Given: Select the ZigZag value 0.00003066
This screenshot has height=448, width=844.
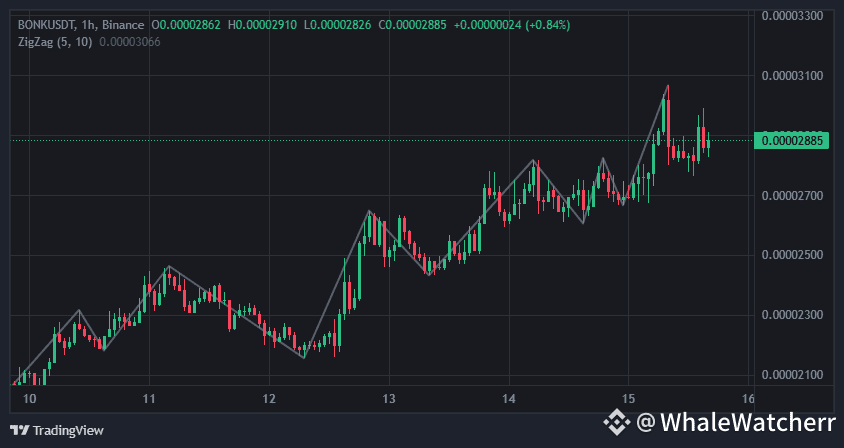Looking at the screenshot, I should [x=130, y=42].
